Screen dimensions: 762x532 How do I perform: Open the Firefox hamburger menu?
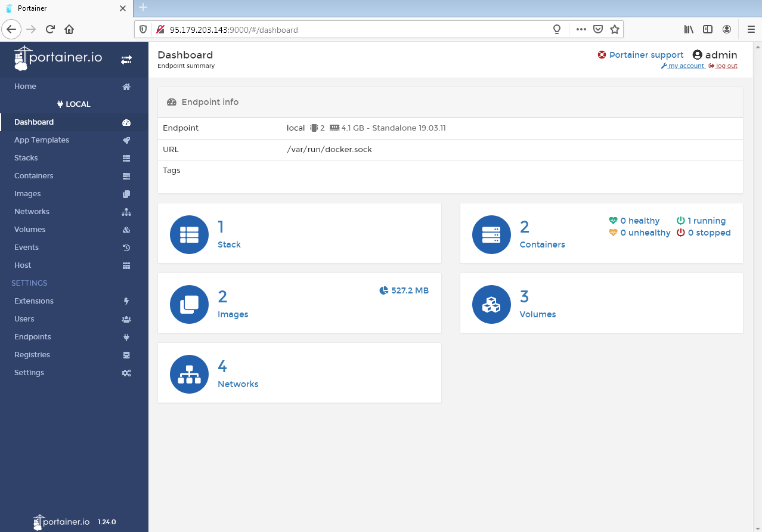[751, 29]
